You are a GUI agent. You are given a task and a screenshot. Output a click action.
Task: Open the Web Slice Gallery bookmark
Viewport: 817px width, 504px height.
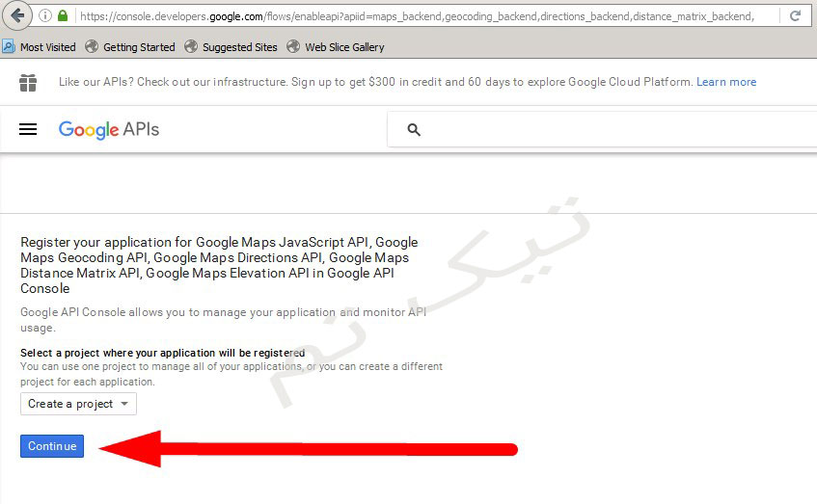coord(336,47)
